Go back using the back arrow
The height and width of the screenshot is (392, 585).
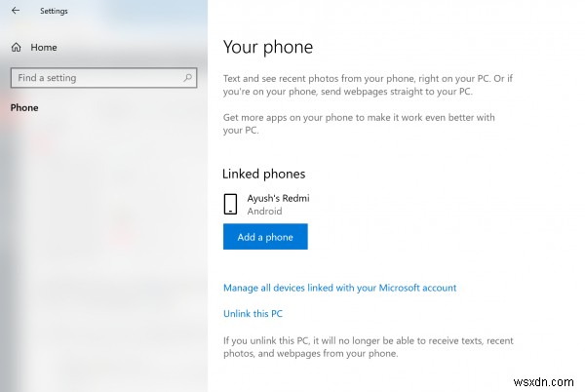[x=16, y=11]
